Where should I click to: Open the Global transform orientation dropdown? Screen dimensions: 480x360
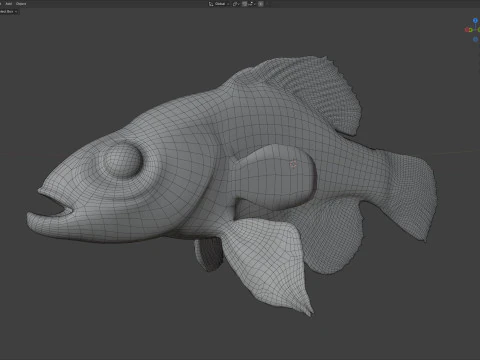click(x=219, y=4)
